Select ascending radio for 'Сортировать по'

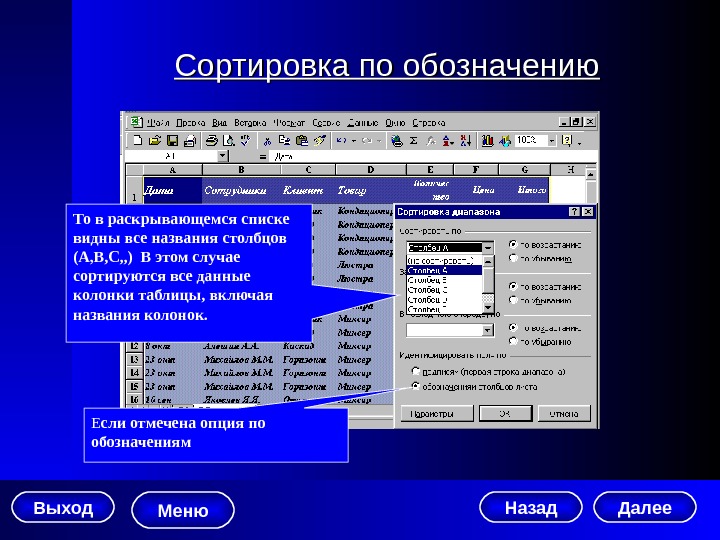[513, 244]
